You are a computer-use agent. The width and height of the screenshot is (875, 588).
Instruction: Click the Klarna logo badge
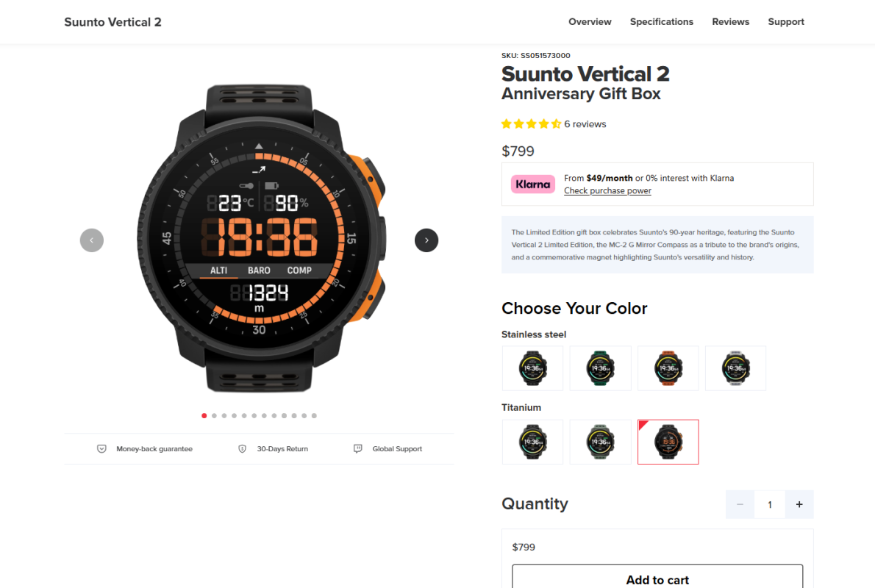pos(533,184)
